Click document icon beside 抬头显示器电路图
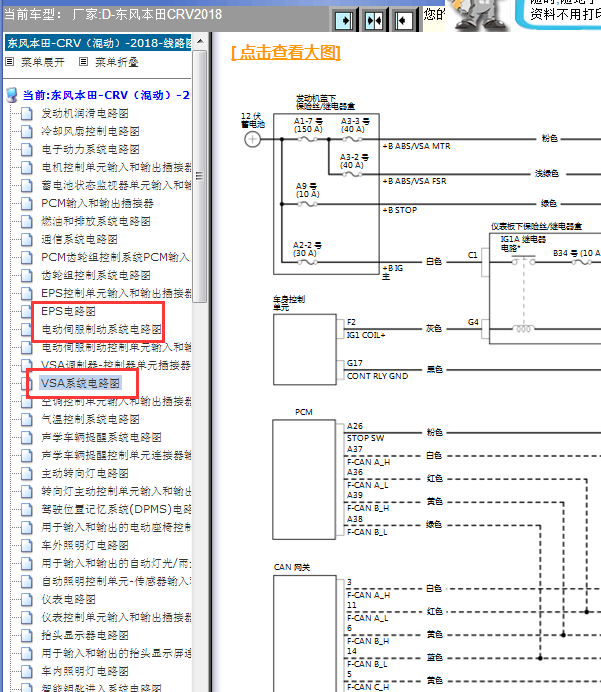 point(27,636)
